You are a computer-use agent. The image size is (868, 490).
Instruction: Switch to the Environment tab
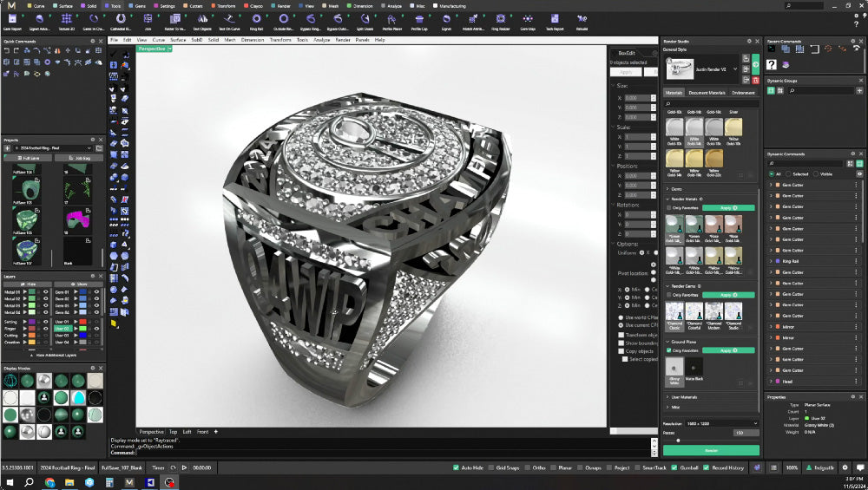pos(743,92)
